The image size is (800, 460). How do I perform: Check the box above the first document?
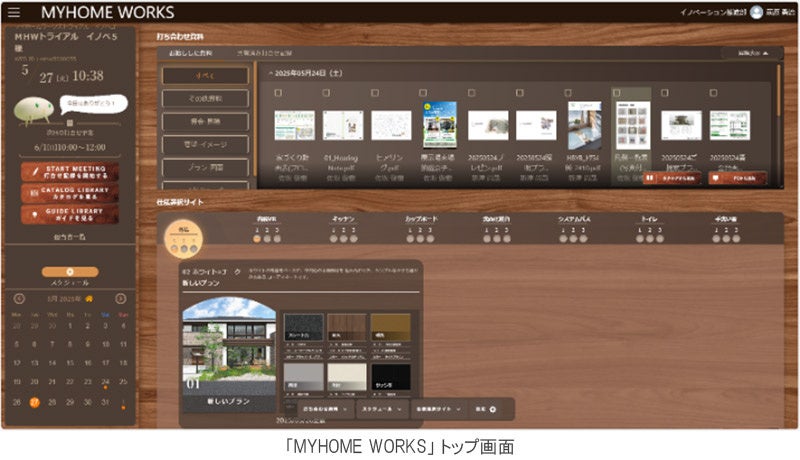(x=278, y=93)
